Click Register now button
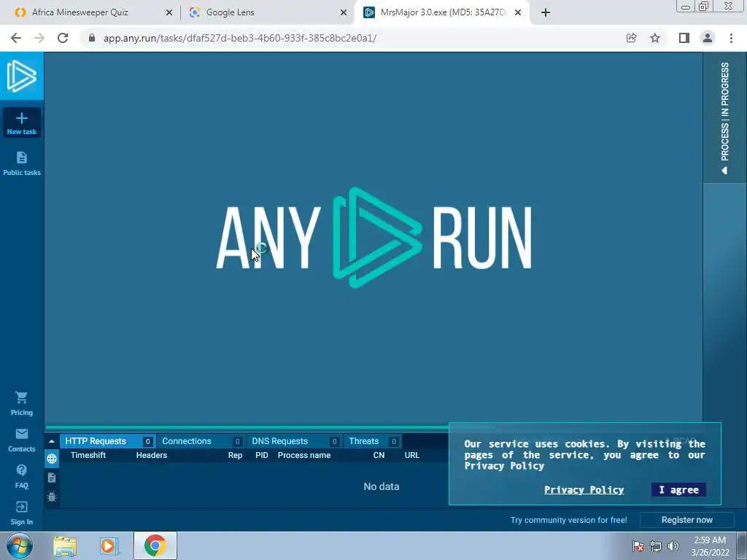 click(x=686, y=520)
